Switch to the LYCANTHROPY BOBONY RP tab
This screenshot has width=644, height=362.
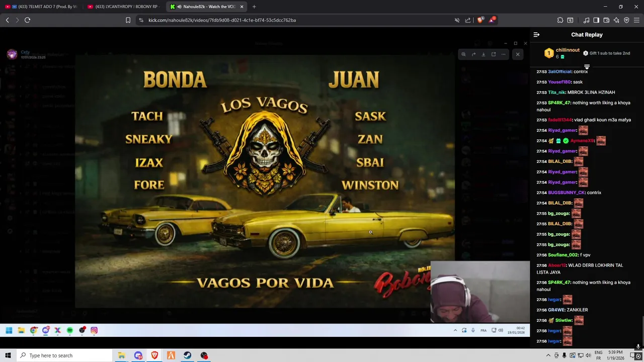click(x=124, y=7)
